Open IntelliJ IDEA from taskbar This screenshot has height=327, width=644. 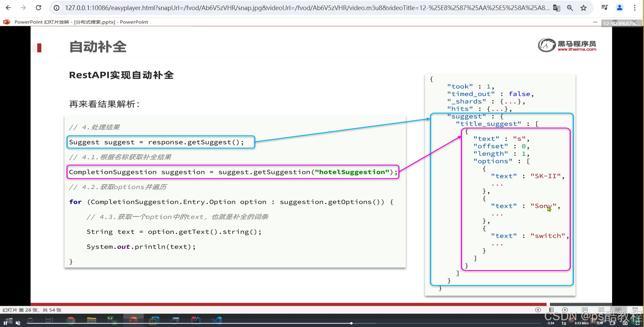(196, 320)
